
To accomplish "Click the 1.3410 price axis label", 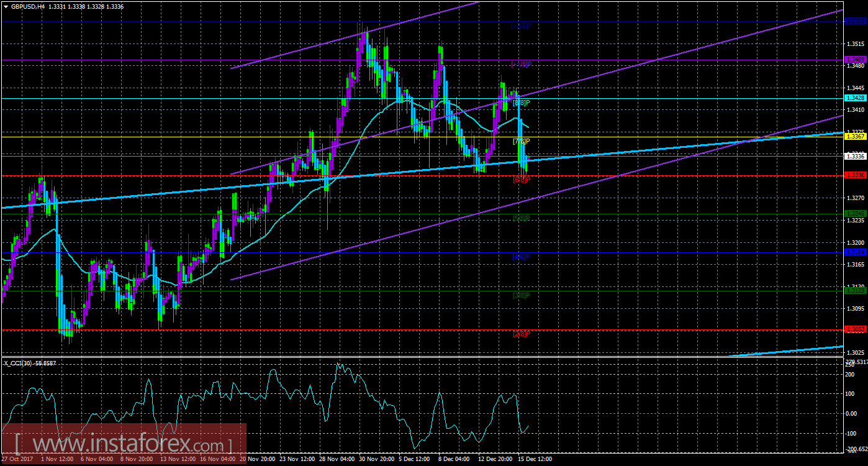I will pyautogui.click(x=855, y=110).
